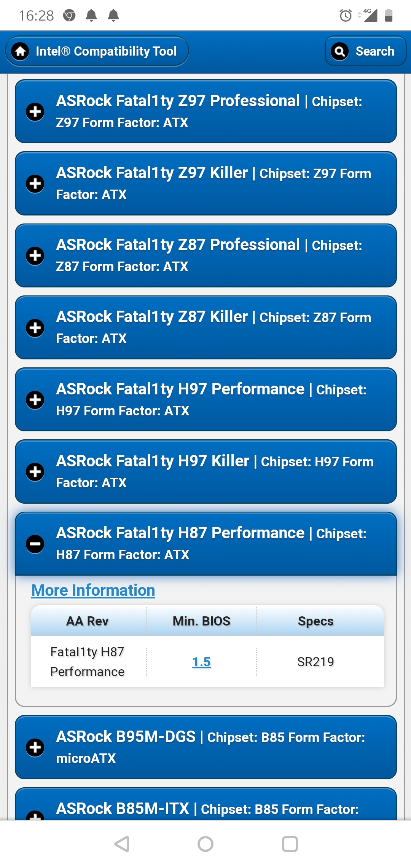Expand ASRock Fatal1ty H97 Performance entry
This screenshot has height=868, width=411.
click(206, 399)
